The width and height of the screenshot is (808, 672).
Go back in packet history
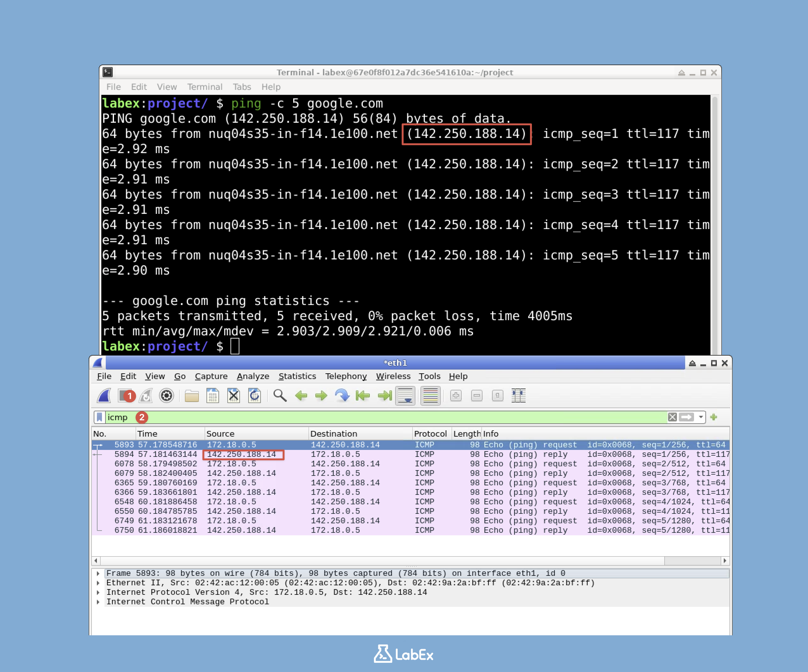[301, 395]
